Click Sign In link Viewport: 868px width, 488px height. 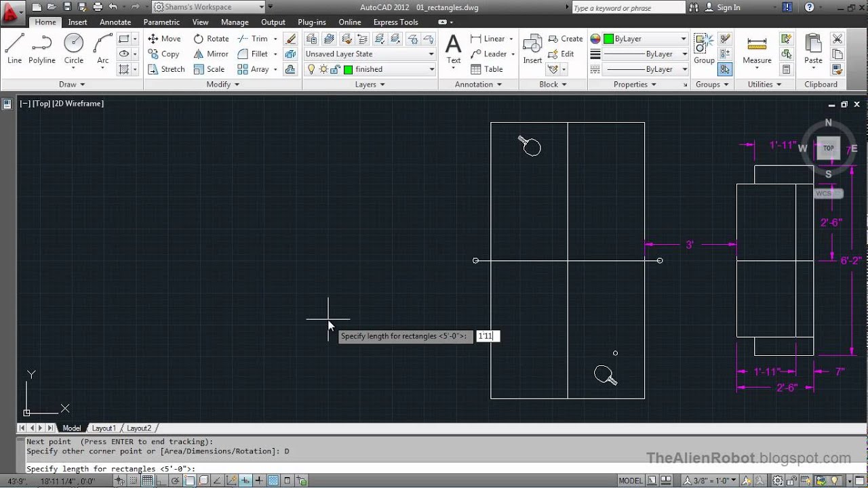[x=728, y=7]
